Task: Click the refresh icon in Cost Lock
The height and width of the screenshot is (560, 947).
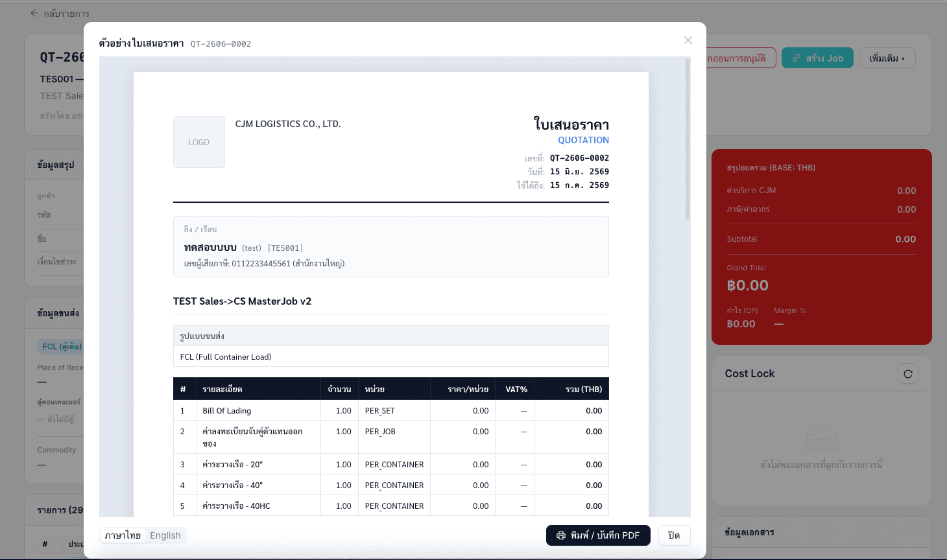Action: click(908, 374)
